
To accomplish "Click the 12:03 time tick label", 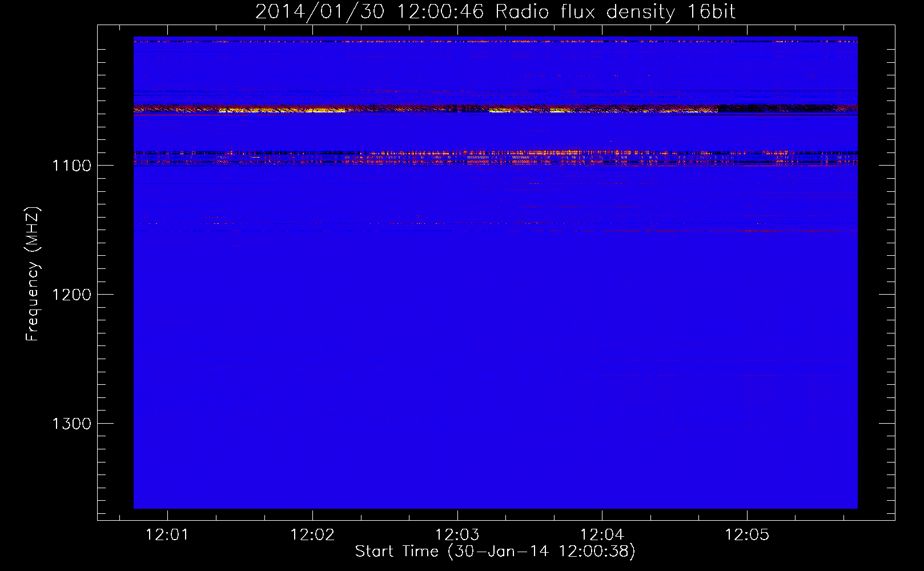I will (x=457, y=534).
